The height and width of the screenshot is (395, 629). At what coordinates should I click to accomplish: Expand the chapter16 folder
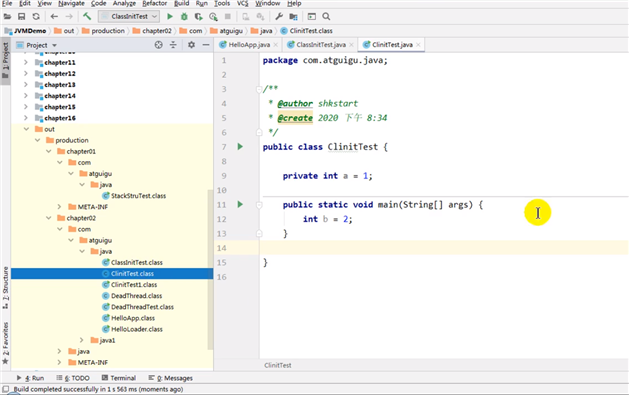(x=26, y=118)
